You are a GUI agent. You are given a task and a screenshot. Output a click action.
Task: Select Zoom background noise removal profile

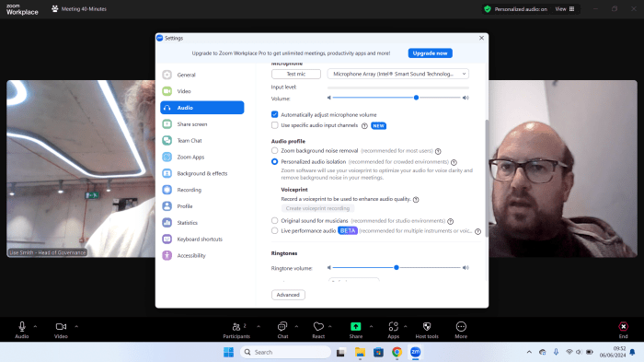[x=274, y=150]
